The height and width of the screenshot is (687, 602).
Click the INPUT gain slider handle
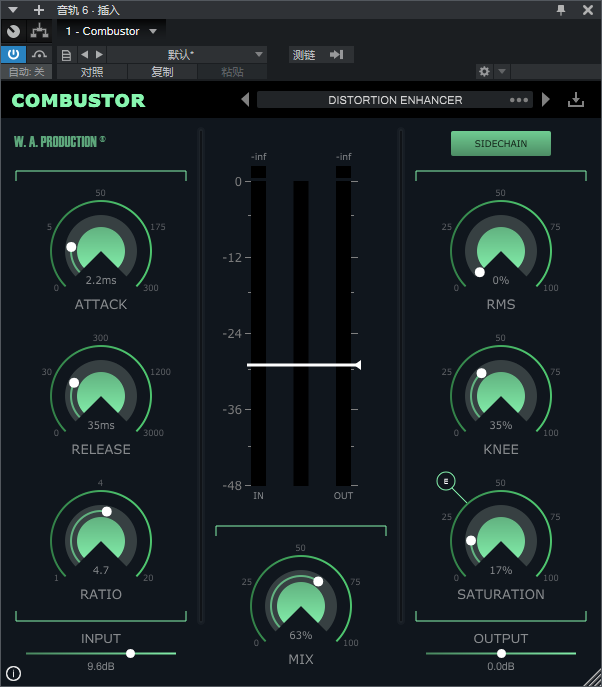pyautogui.click(x=131, y=653)
